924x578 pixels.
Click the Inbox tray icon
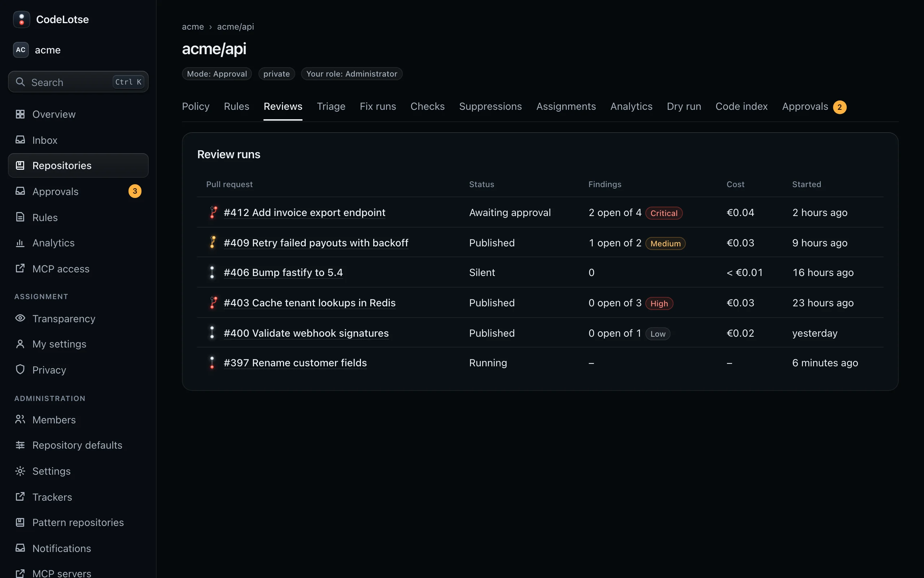click(20, 140)
